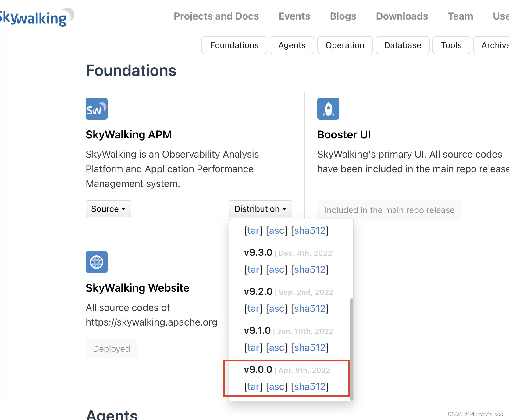Collapse the Distribution dropdown

(x=260, y=209)
